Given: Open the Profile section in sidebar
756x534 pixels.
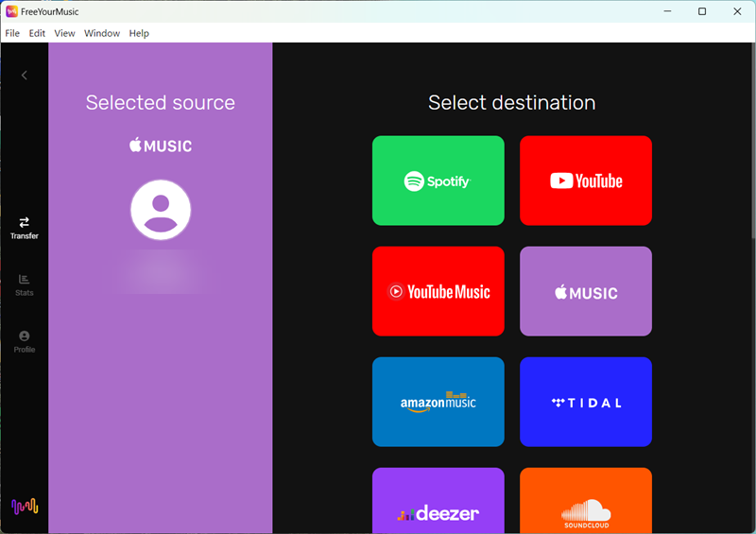Looking at the screenshot, I should tap(25, 341).
